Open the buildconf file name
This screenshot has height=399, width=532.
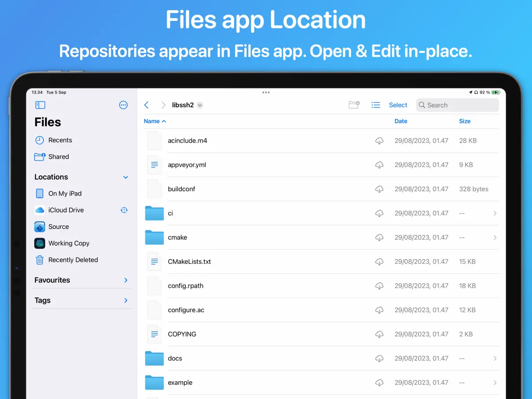pyautogui.click(x=181, y=189)
